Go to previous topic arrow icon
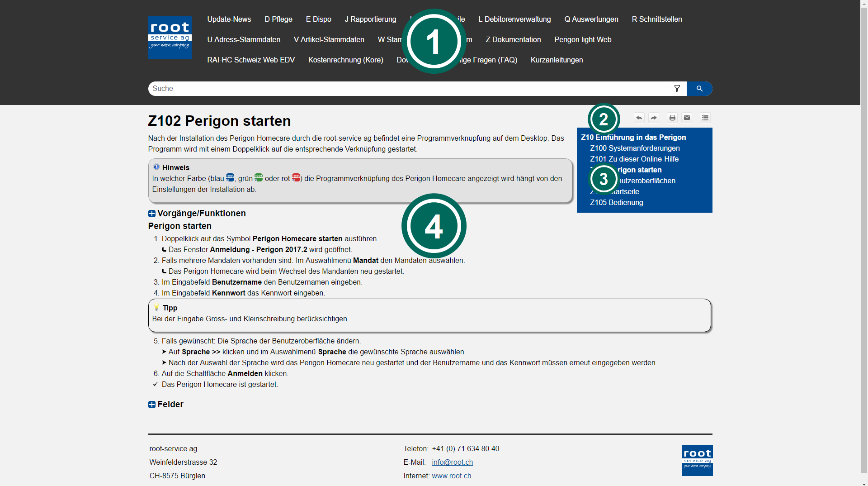868x486 pixels. [639, 118]
